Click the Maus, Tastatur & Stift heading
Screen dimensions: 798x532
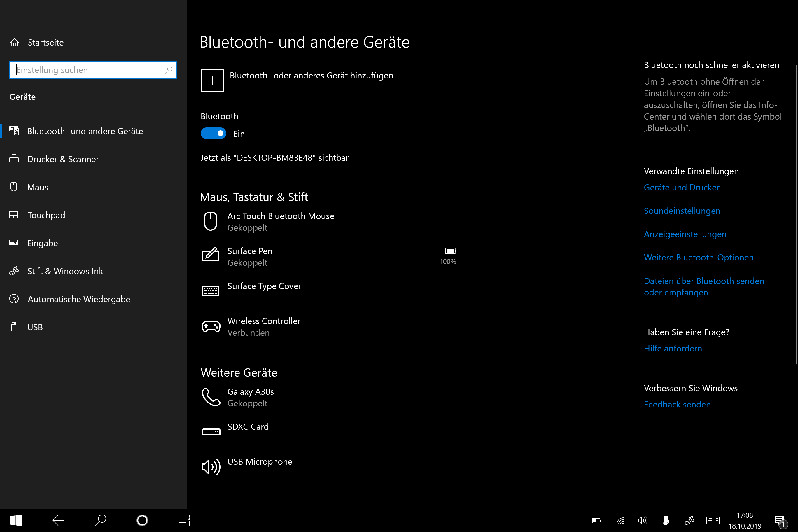[x=254, y=197]
